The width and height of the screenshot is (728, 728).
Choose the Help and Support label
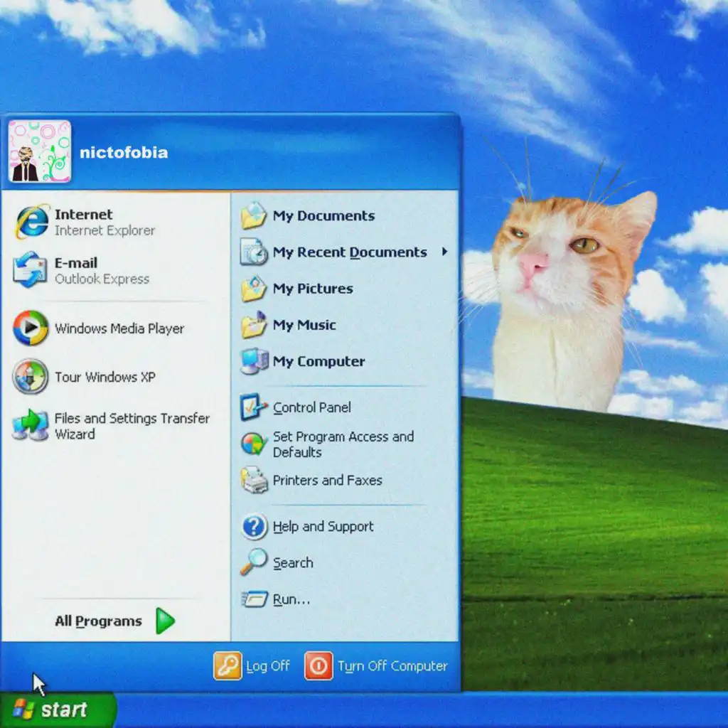323,527
